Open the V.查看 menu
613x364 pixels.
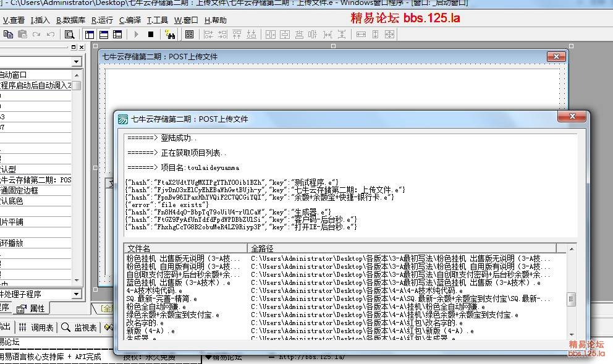(x=14, y=20)
